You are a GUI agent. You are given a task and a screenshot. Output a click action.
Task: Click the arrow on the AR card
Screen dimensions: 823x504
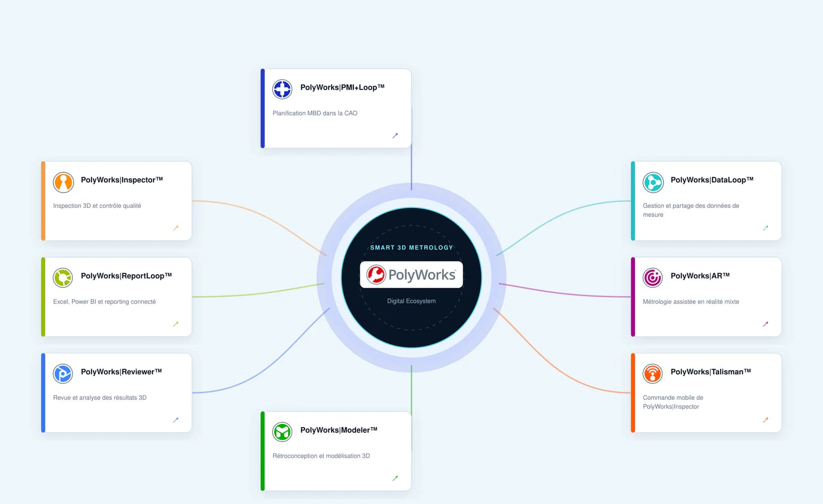765,324
